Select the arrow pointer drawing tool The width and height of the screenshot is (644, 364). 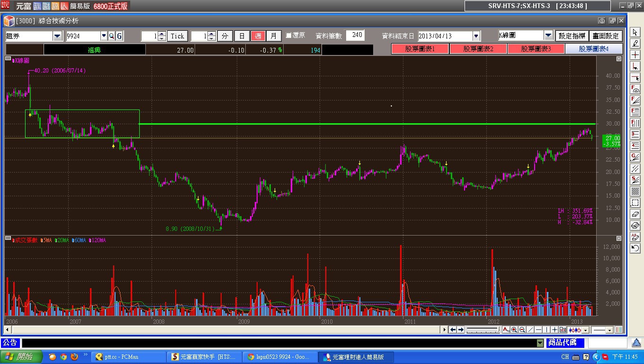[635, 32]
